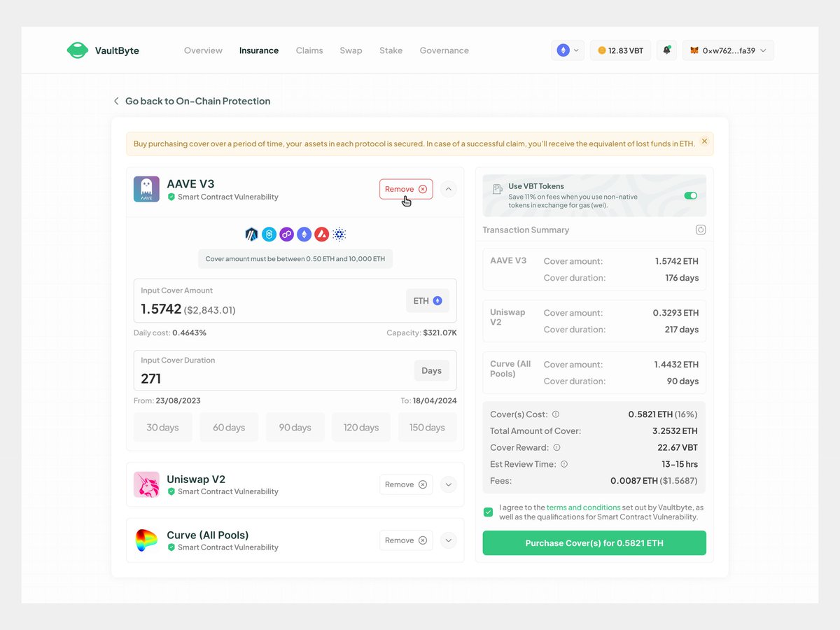Click info icon next to Cover Reward
The height and width of the screenshot is (630, 840).
click(557, 447)
